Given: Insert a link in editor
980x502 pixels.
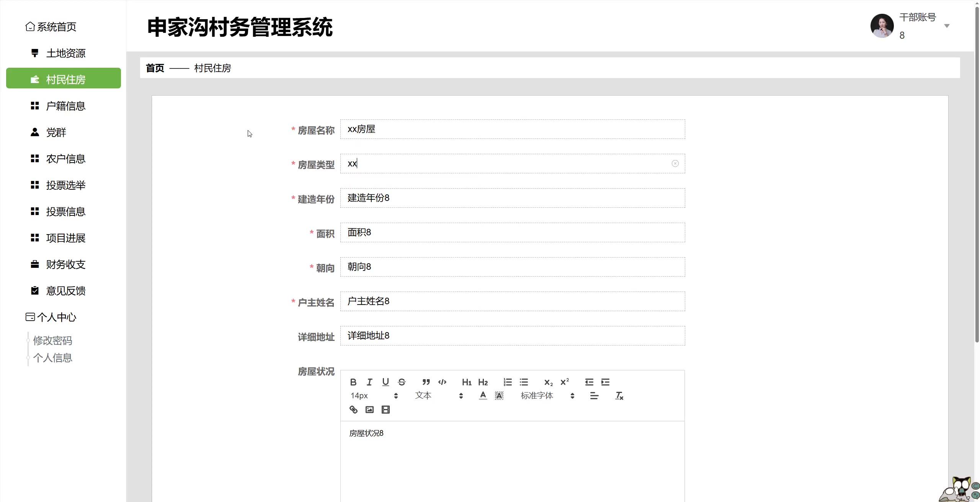Looking at the screenshot, I should coord(353,410).
